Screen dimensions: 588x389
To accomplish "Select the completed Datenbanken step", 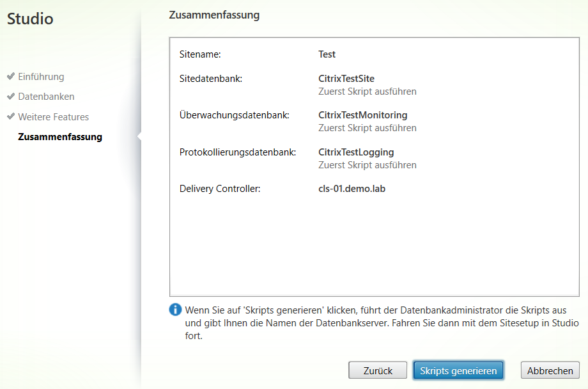I will point(46,96).
